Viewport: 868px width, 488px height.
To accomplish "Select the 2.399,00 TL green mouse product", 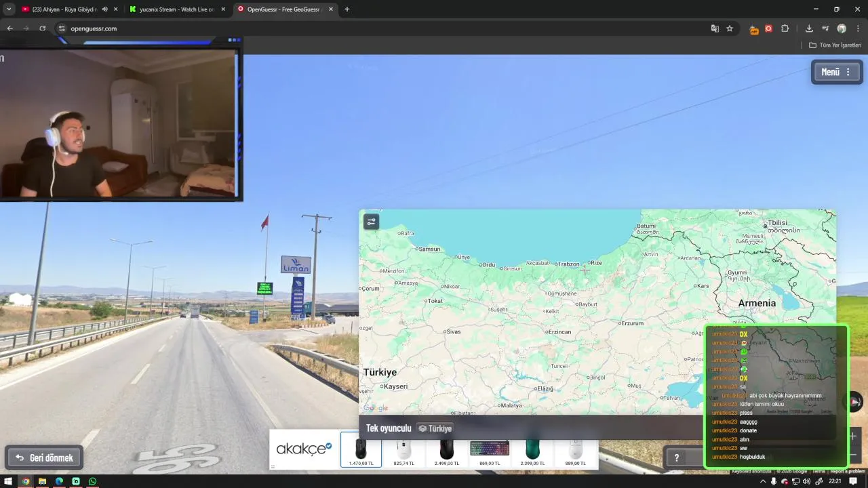I will pyautogui.click(x=532, y=451).
